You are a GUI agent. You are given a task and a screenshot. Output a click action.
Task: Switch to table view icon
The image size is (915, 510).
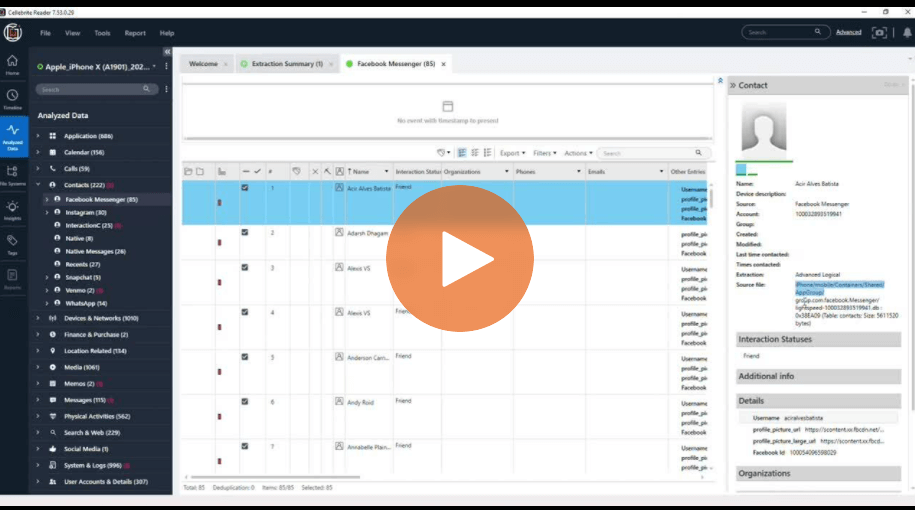(462, 153)
